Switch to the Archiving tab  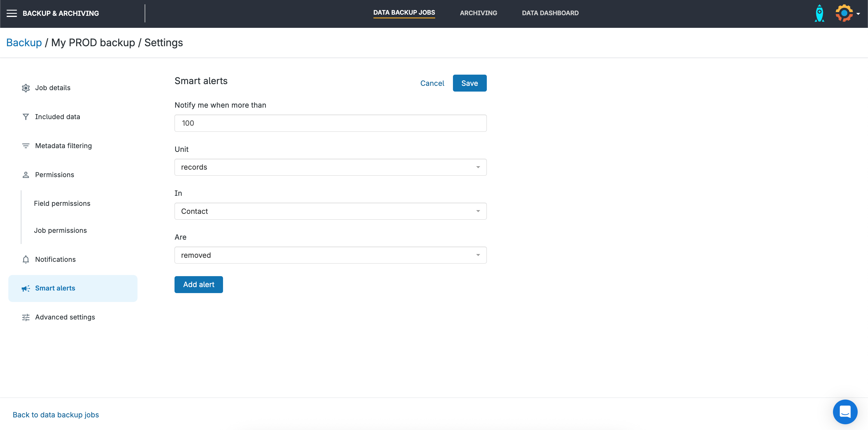pos(478,13)
